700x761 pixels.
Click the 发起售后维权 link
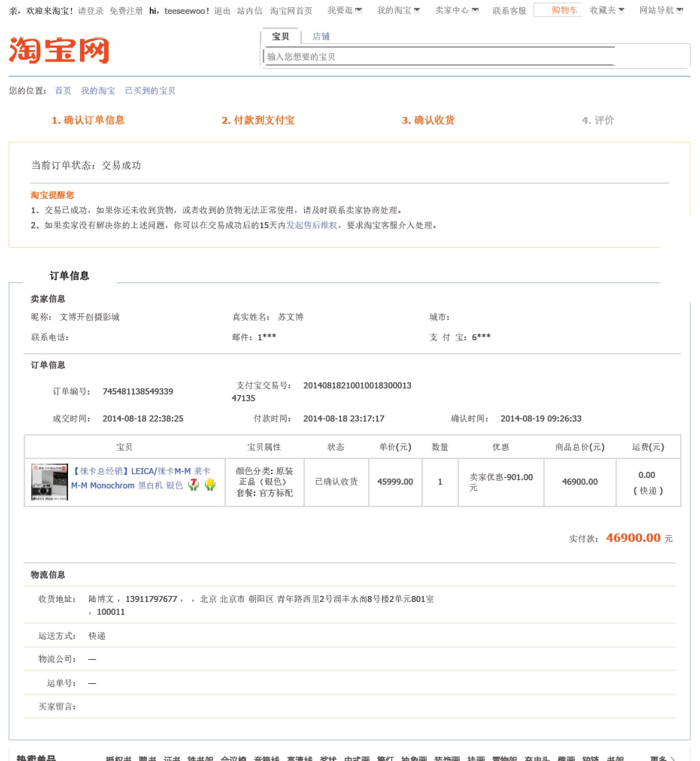click(311, 225)
